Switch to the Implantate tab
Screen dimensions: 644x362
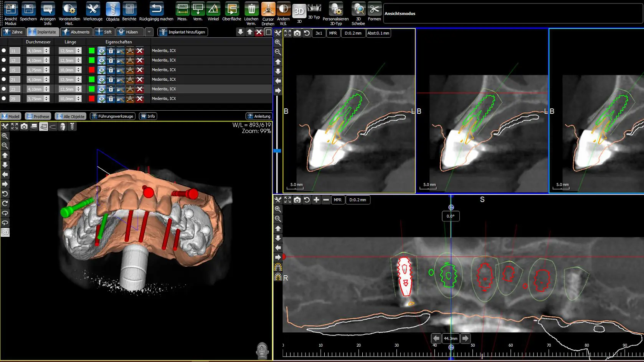coord(43,32)
